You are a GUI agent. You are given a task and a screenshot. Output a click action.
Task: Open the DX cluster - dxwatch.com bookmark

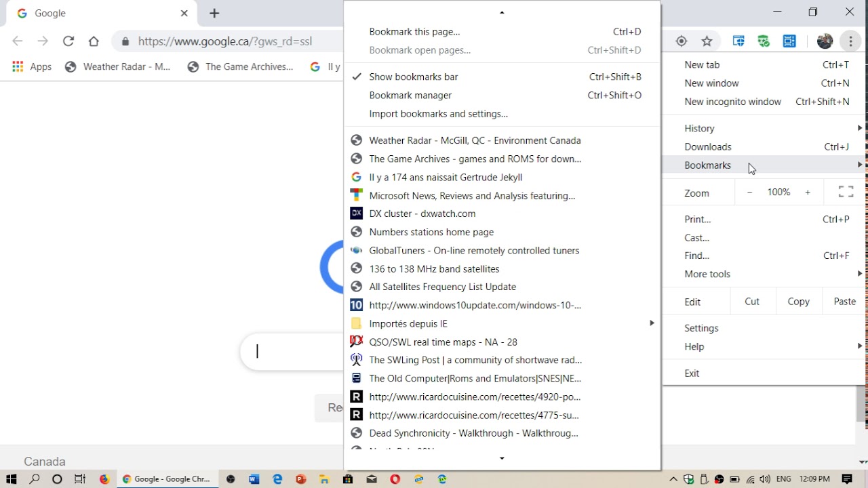click(502, 213)
